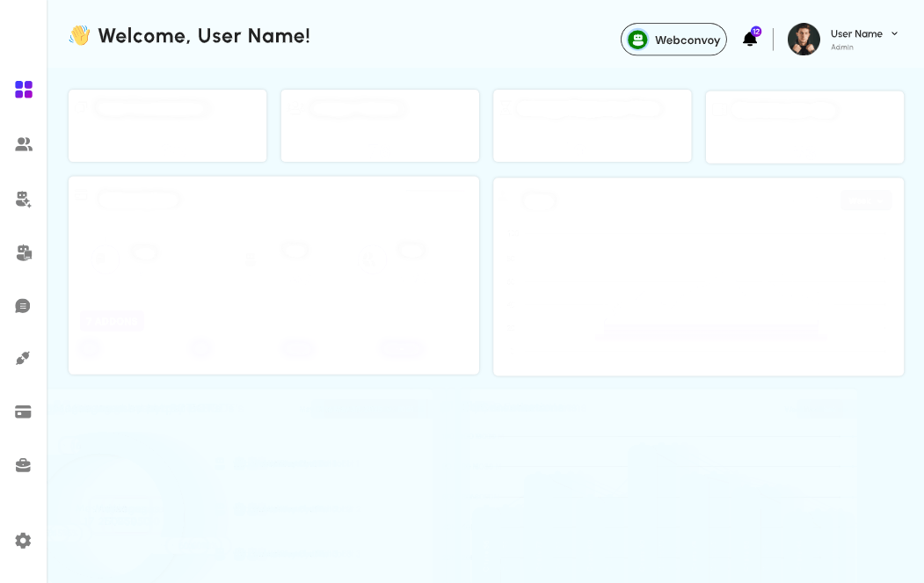Expand the User Name account dropdown
The width and height of the screenshot is (924, 583).
(894, 33)
